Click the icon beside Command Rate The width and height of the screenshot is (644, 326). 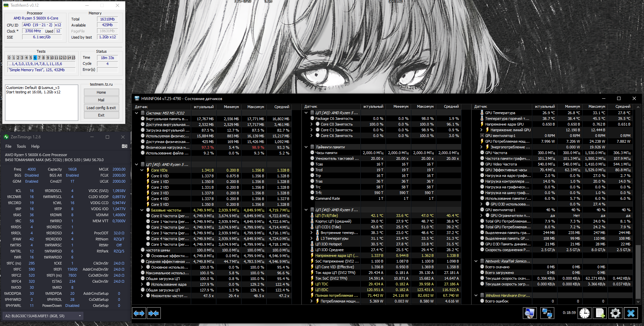tap(312, 198)
